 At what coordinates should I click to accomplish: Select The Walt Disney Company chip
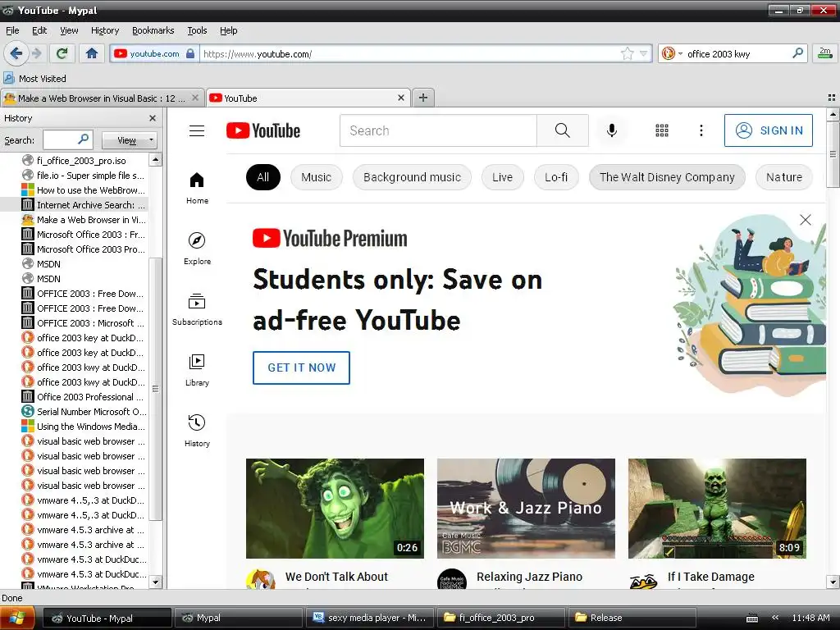667,177
